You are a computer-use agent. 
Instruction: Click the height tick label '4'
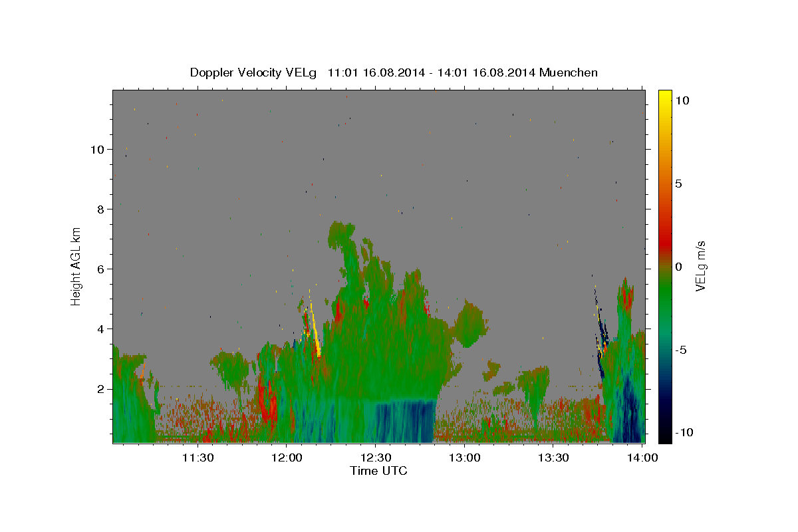point(99,329)
